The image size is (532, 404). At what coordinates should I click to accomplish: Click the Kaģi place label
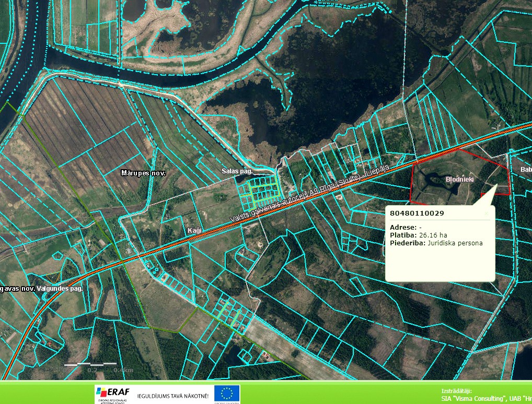tap(194, 230)
